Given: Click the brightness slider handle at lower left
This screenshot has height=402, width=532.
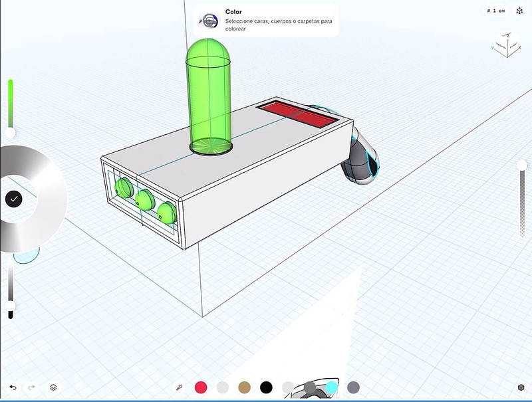Looking at the screenshot, I should click(x=11, y=306).
